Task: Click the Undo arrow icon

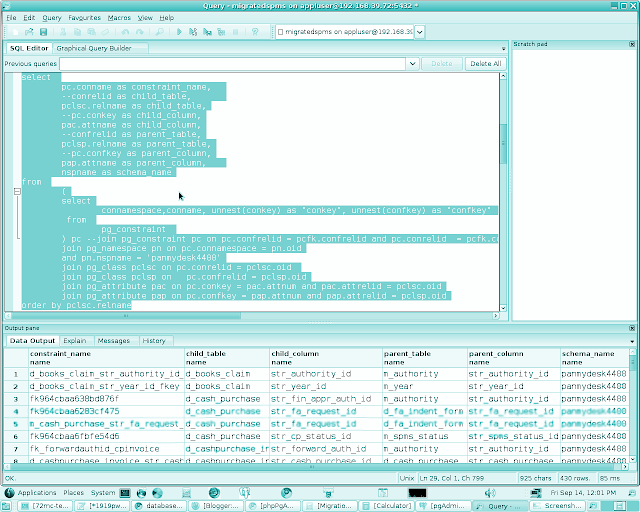Action: tap(125, 32)
